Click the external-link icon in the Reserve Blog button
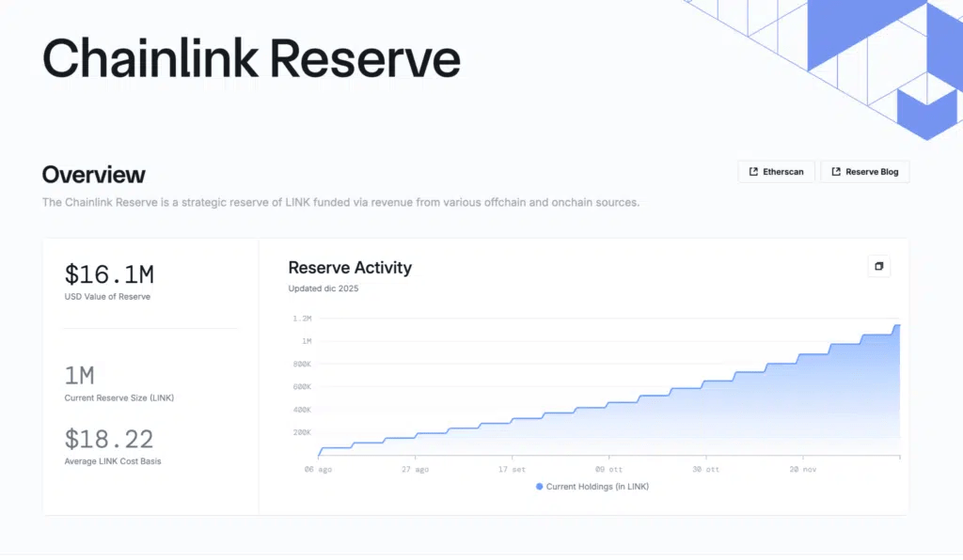 point(836,172)
